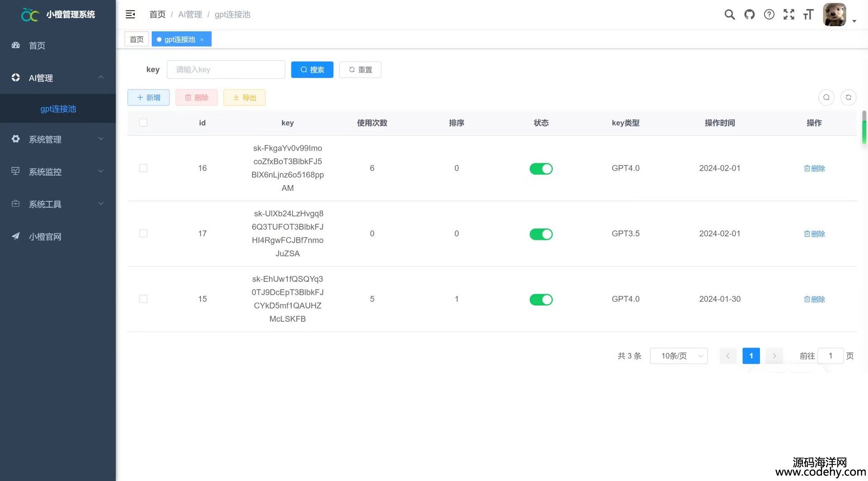Open the 10条/页 page size dropdown

click(678, 356)
